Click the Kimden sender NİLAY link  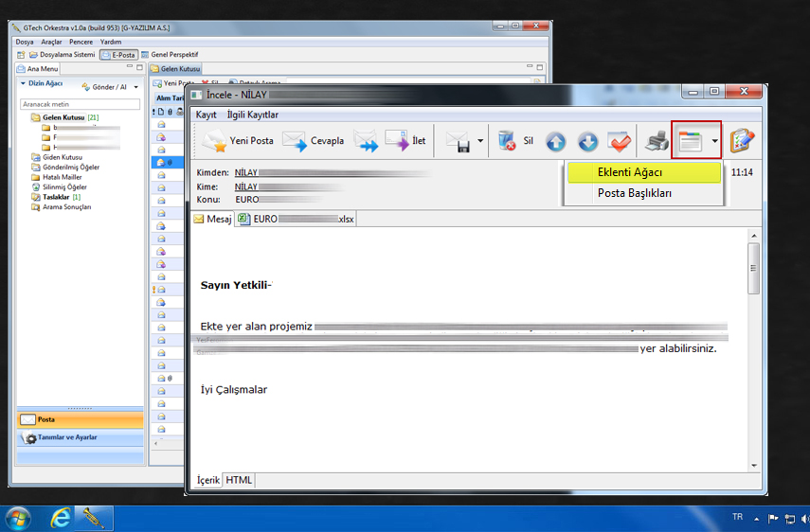coord(246,173)
